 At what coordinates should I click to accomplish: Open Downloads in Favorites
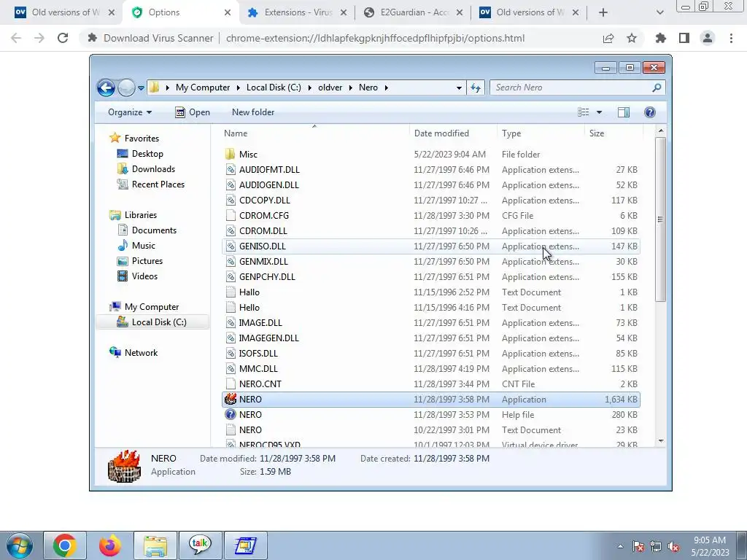point(153,169)
